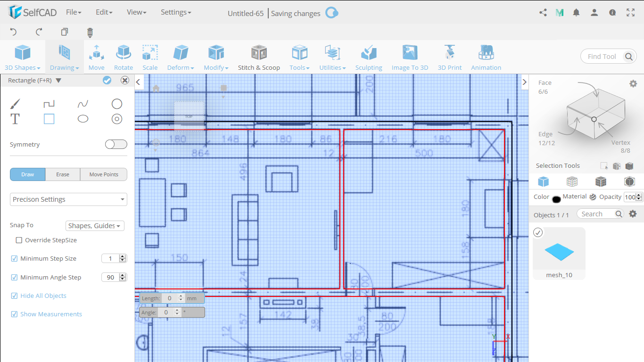Open the Animation tool

tap(486, 58)
